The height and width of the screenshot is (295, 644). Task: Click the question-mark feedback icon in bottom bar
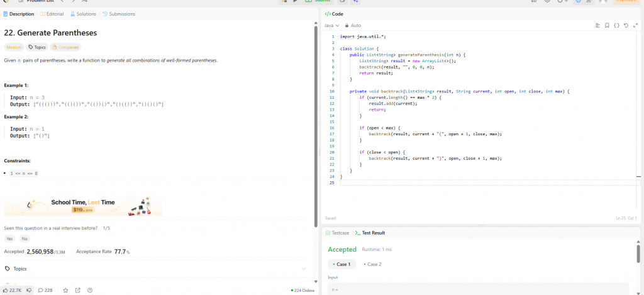click(90, 290)
